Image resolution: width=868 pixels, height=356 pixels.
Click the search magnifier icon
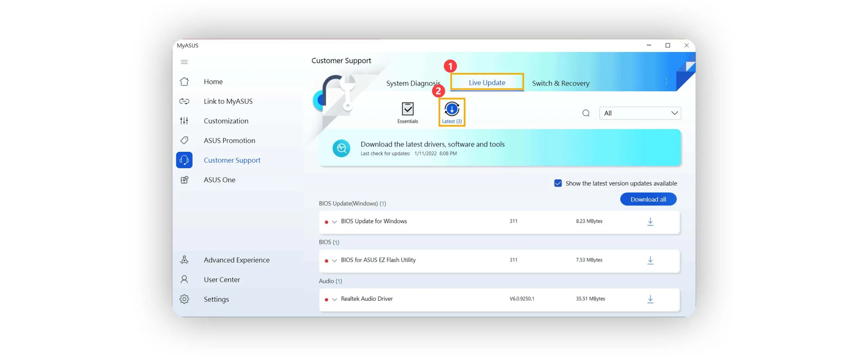(x=586, y=113)
